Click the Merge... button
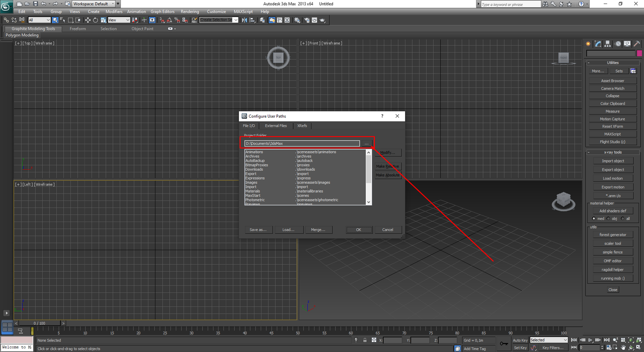The image size is (644, 352). [x=318, y=229]
